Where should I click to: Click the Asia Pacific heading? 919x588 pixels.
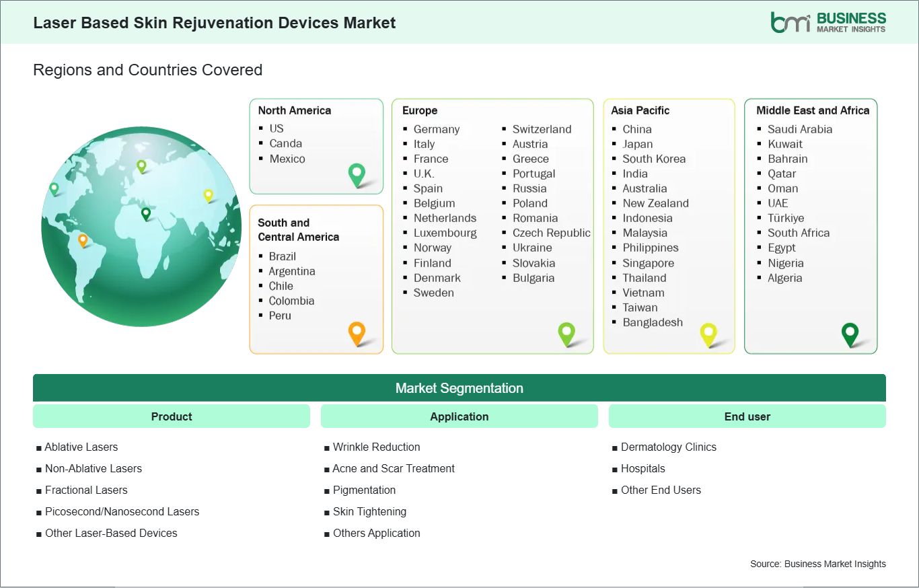(640, 110)
